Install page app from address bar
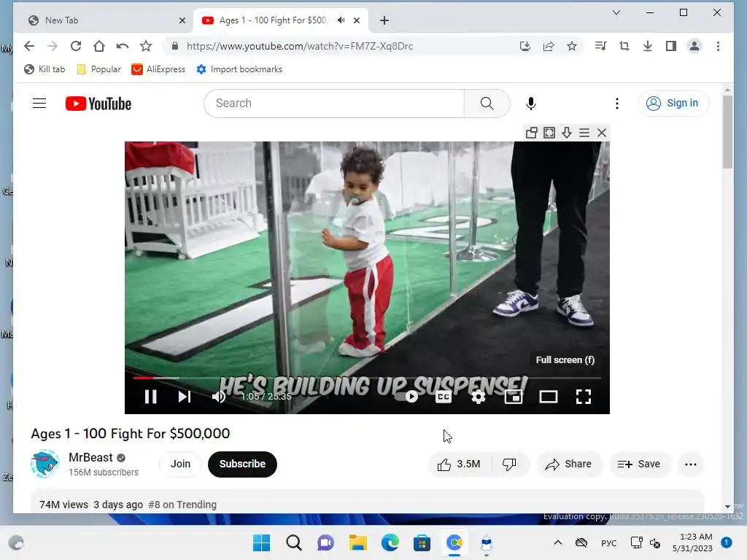The width and height of the screenshot is (747, 560). click(525, 46)
